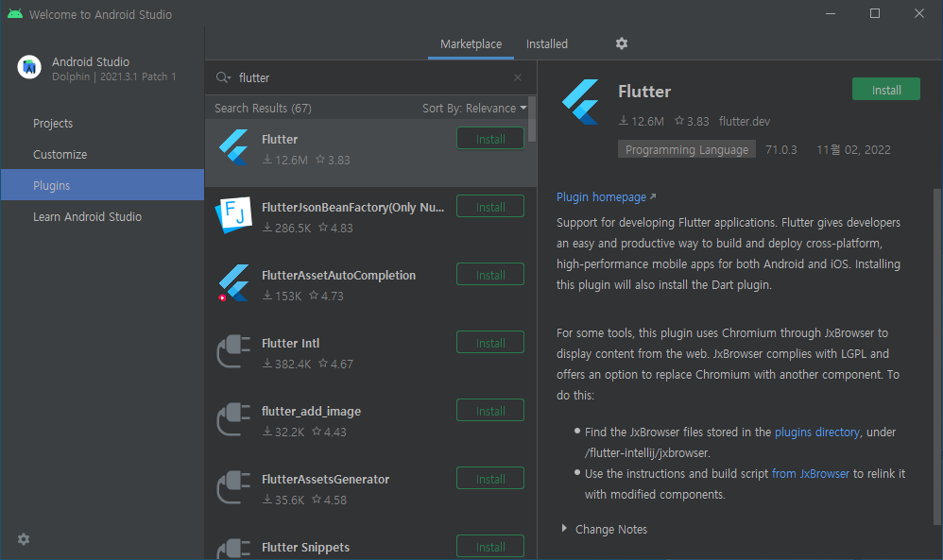
Task: Select FlutterAssetAutoCompletion plugin name
Action: (x=338, y=275)
